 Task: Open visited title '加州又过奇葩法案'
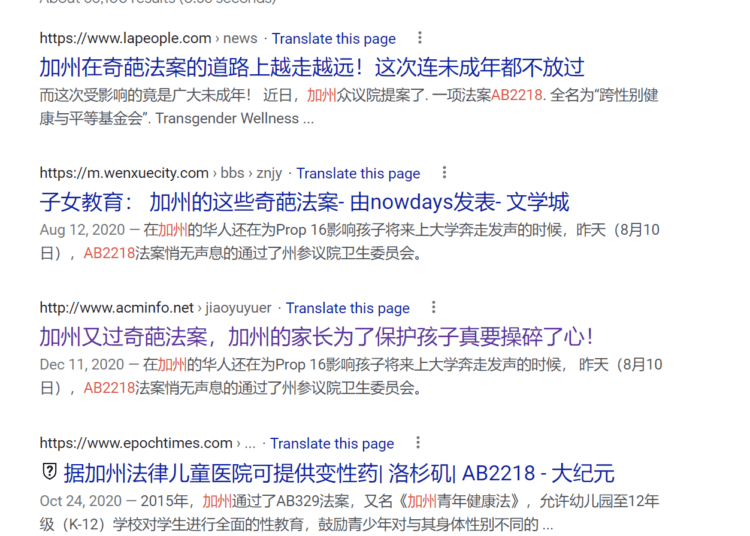tap(317, 337)
